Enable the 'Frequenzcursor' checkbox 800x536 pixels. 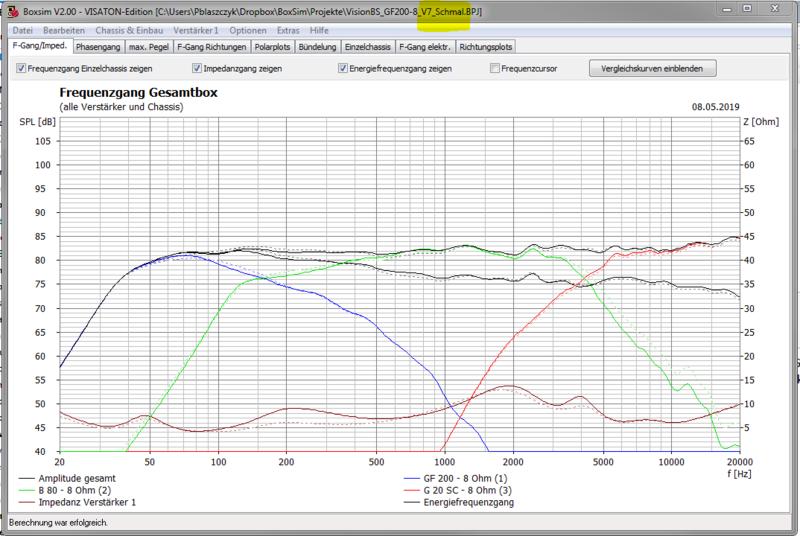pos(496,69)
